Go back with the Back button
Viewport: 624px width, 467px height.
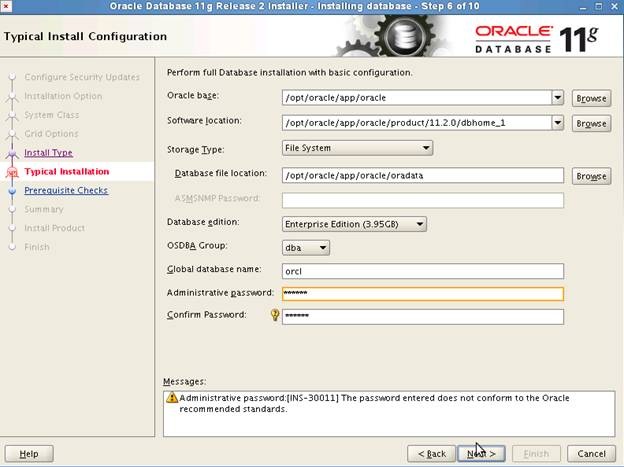(x=431, y=453)
